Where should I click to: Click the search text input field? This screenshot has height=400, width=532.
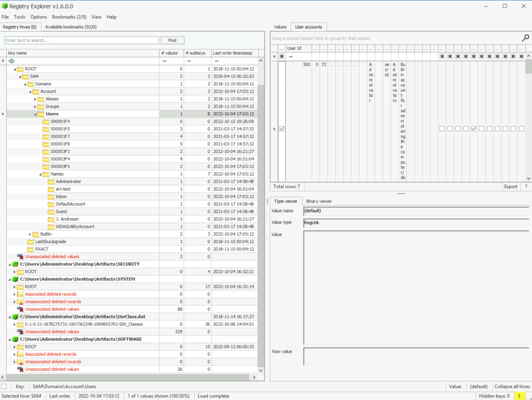(x=82, y=40)
